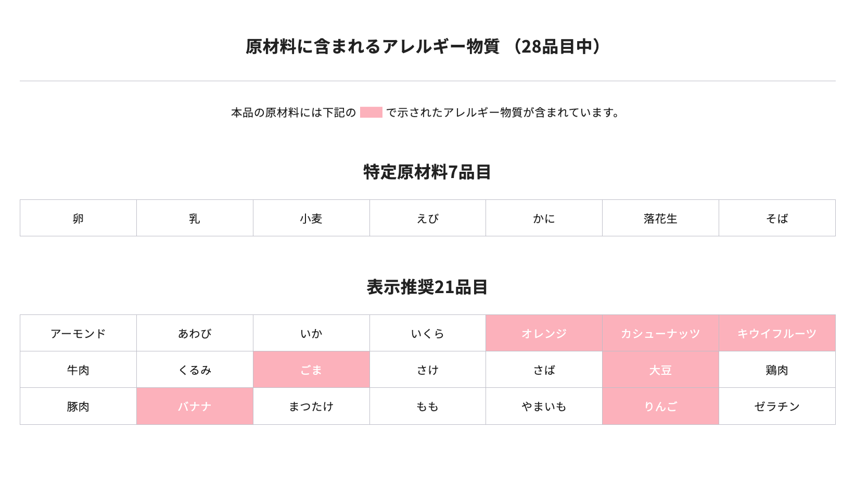This screenshot has height=480, width=868.
Task: Select the pink バナナ cell
Action: [x=195, y=406]
